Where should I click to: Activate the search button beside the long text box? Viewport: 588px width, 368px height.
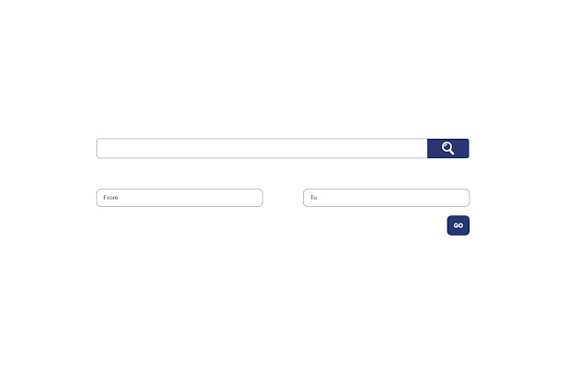(447, 148)
